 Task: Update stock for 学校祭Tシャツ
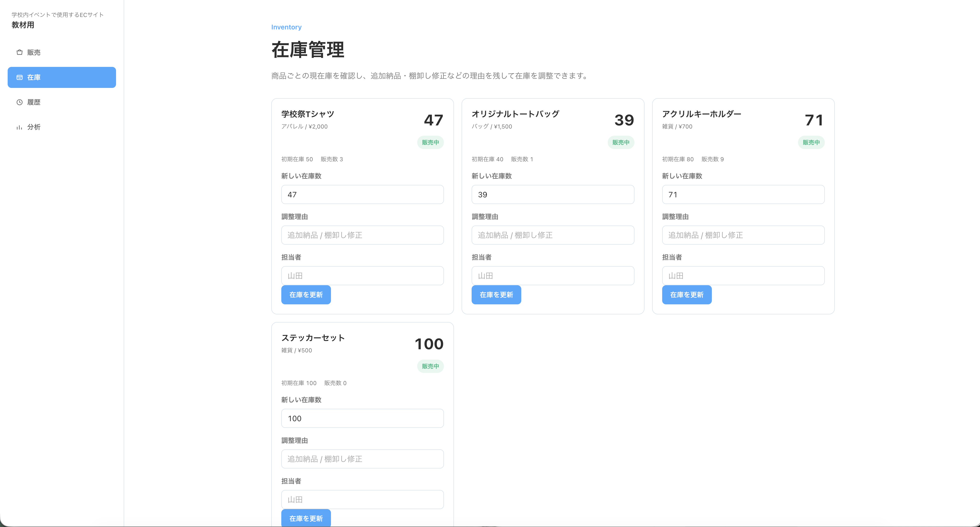click(x=306, y=295)
